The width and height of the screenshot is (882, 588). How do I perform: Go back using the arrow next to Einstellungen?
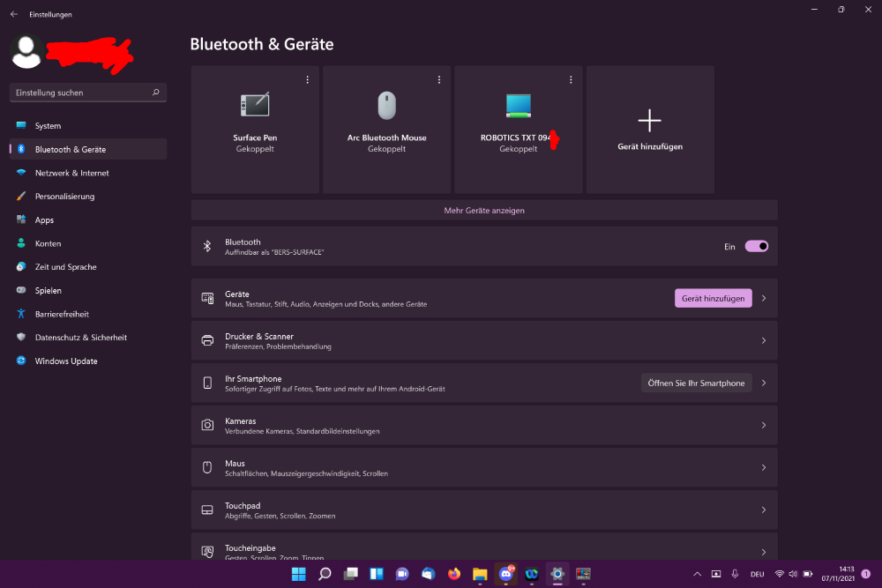[14, 14]
